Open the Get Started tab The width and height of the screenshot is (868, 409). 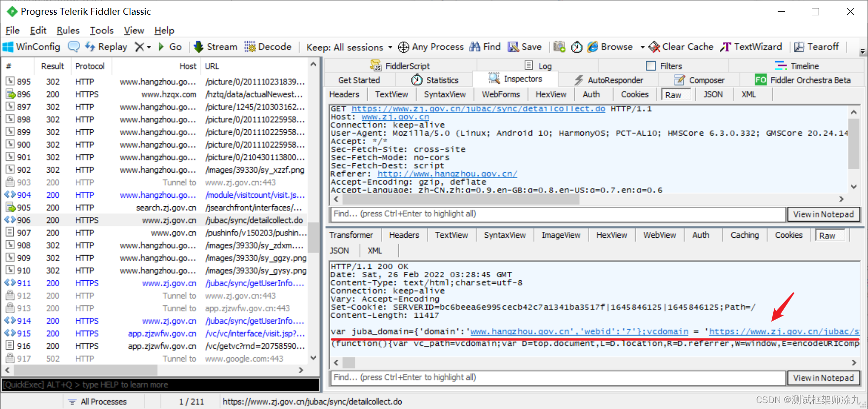(x=359, y=80)
